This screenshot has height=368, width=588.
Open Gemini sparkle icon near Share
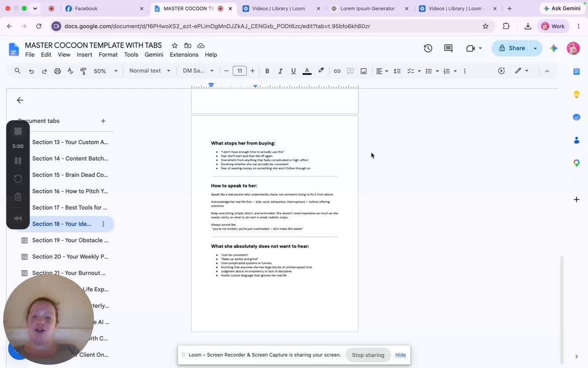coord(553,48)
